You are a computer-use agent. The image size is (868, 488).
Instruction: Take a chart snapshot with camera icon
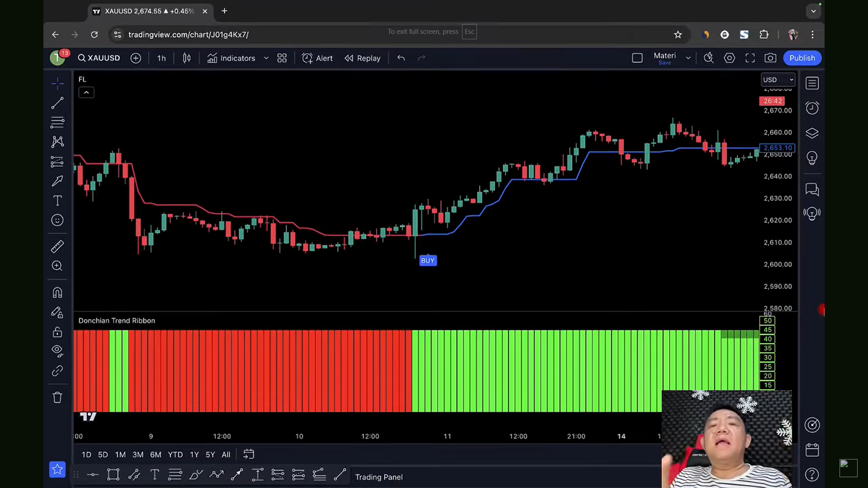pyautogui.click(x=770, y=58)
